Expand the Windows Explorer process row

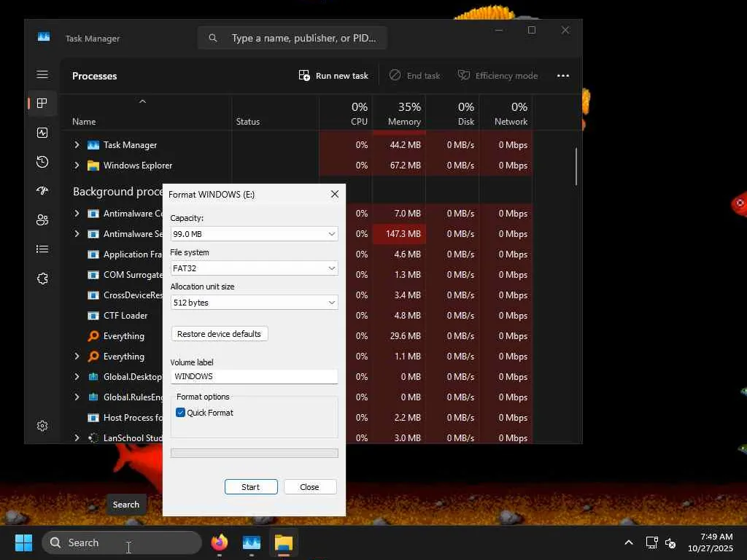[77, 166]
